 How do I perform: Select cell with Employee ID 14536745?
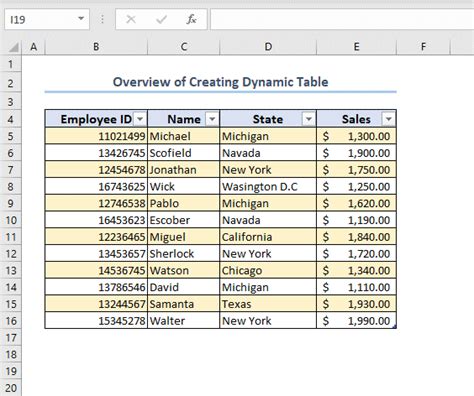pos(96,270)
